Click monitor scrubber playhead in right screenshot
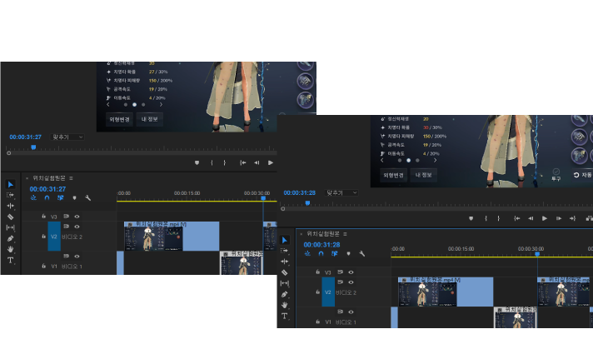The image size is (593, 364). click(308, 203)
